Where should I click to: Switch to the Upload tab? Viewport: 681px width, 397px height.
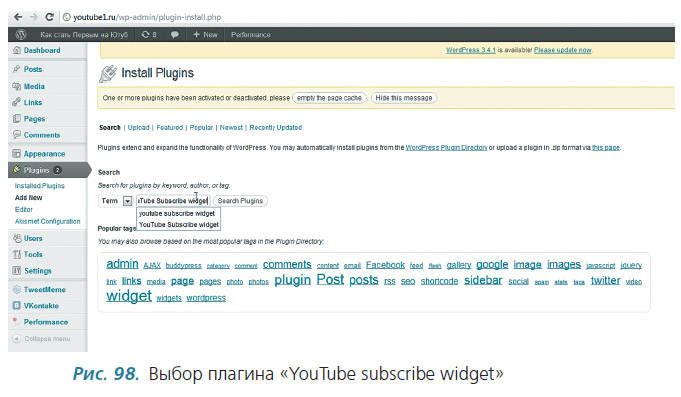(139, 127)
